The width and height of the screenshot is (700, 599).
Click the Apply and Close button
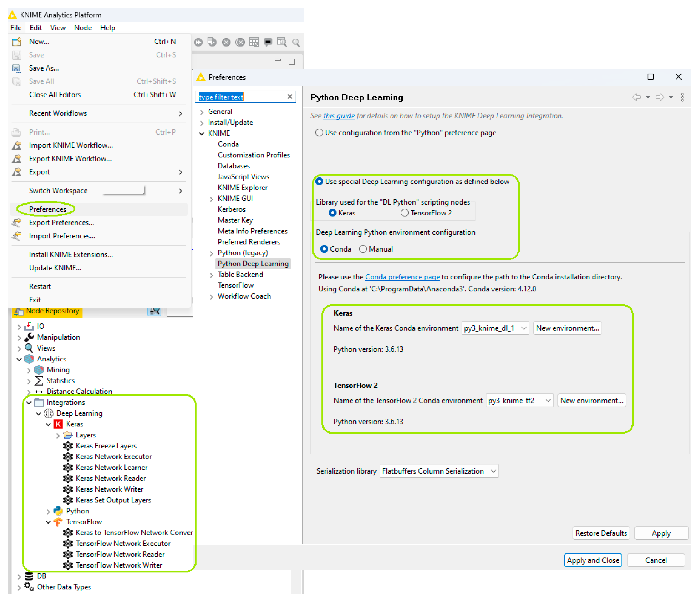click(x=593, y=560)
